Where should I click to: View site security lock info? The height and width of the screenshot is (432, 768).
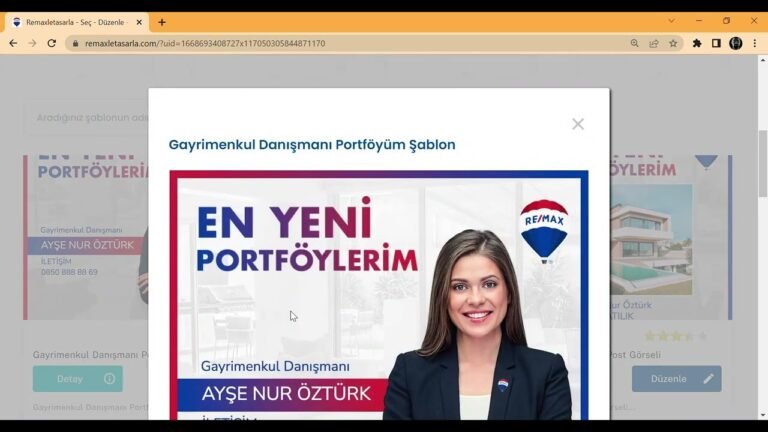click(x=75, y=43)
